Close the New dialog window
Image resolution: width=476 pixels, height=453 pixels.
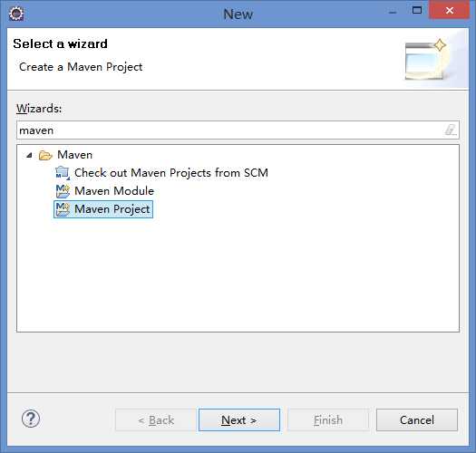coord(450,10)
